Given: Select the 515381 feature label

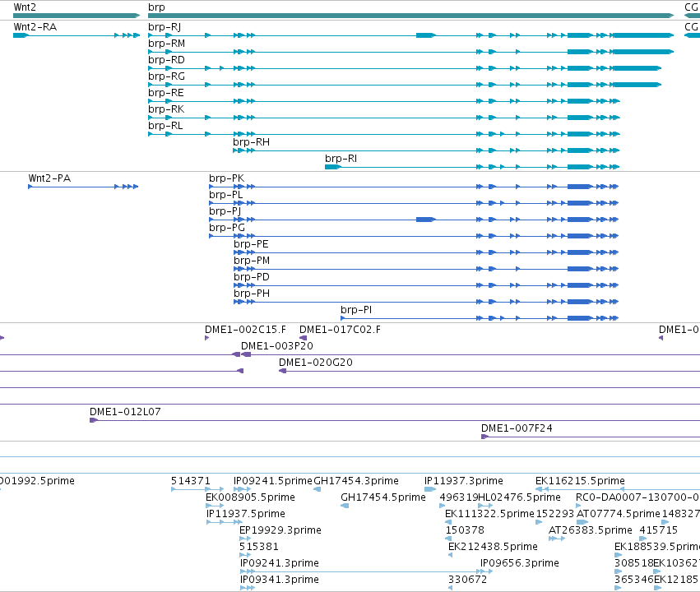Looking at the screenshot, I should pos(259,547).
